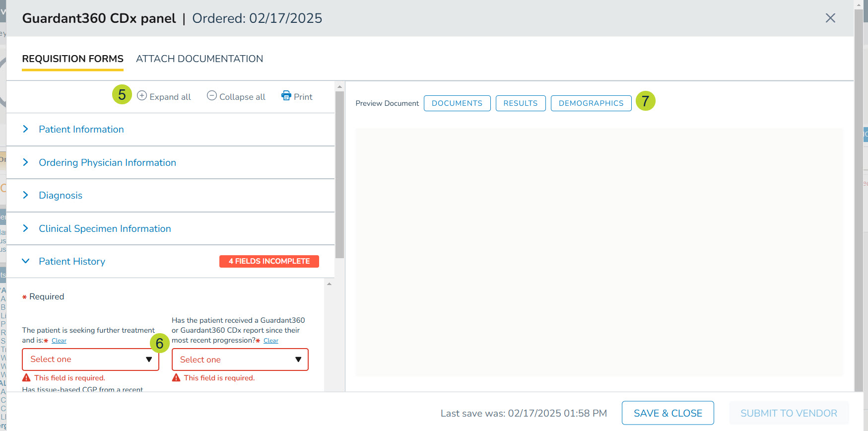Click the Print printer icon

[x=286, y=96]
